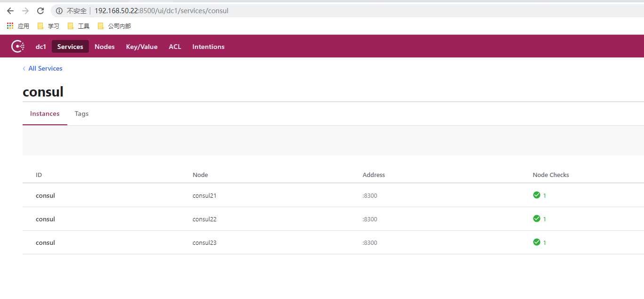Return via the All Services link

pyautogui.click(x=42, y=68)
